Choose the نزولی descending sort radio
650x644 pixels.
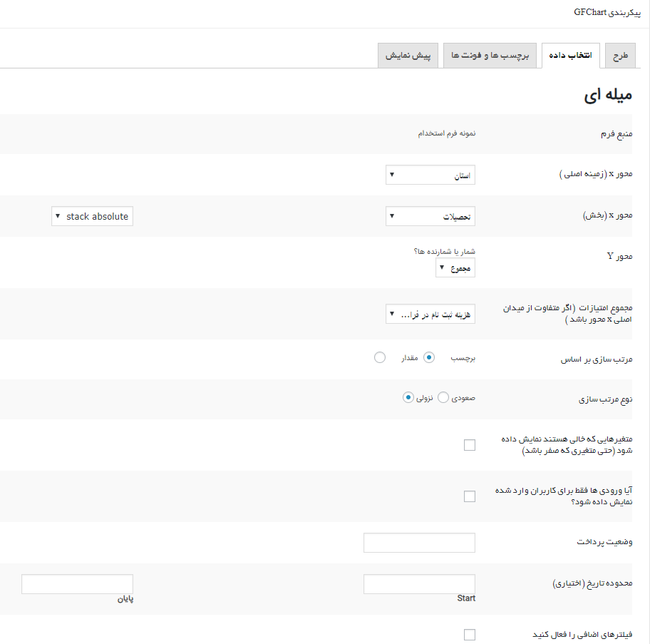(408, 397)
